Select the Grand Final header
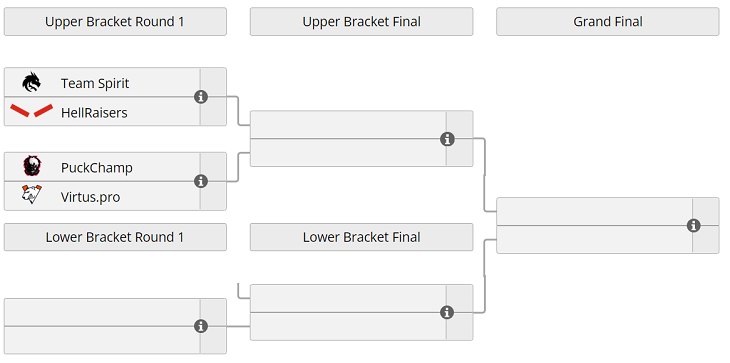This screenshot has width=730, height=363. coord(608,21)
